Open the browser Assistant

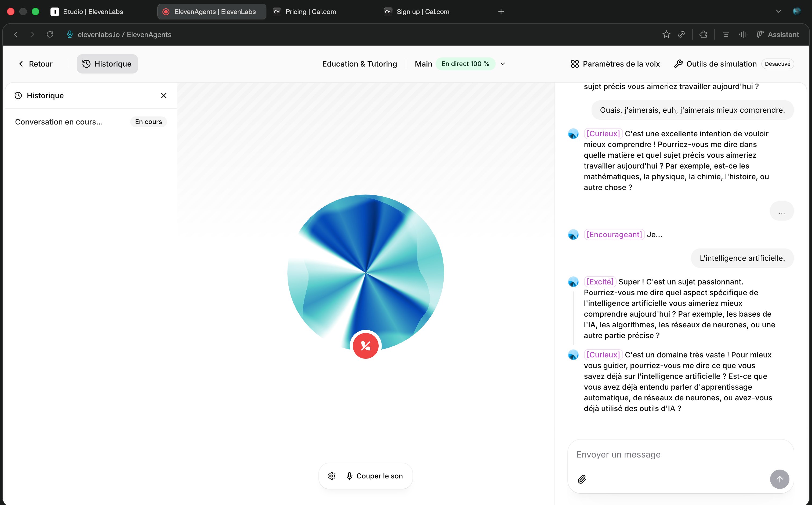(778, 34)
